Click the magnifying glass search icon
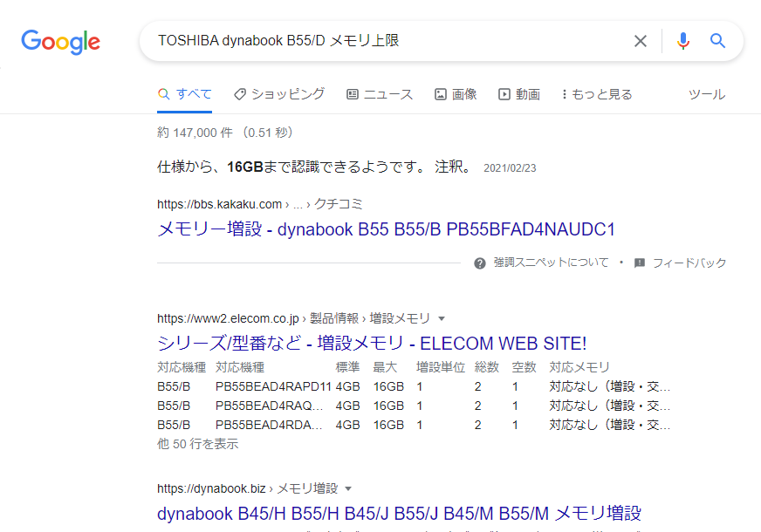This screenshot has width=761, height=532. [x=718, y=41]
